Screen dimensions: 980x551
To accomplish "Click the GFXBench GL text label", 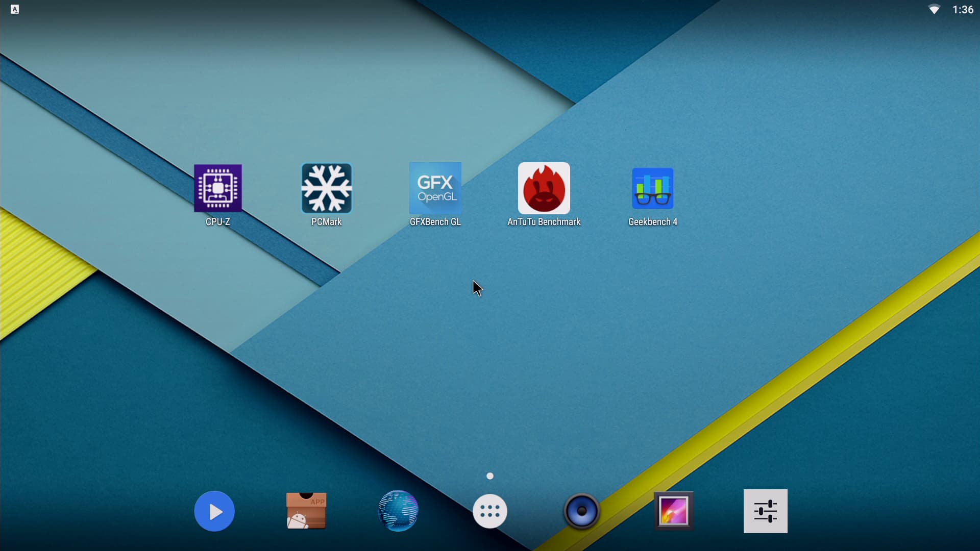I will pyautogui.click(x=435, y=222).
